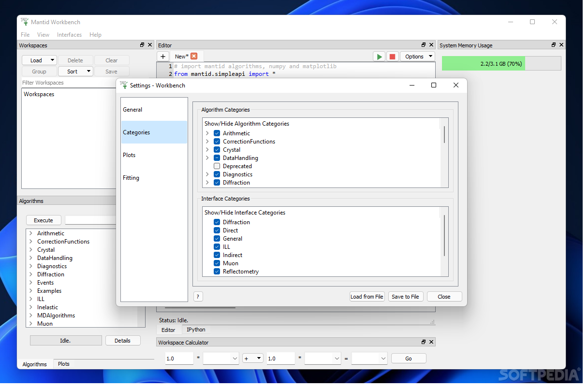This screenshot has height=388, width=588.
Task: Open the Sort dropdown in Workspaces
Action: (75, 72)
